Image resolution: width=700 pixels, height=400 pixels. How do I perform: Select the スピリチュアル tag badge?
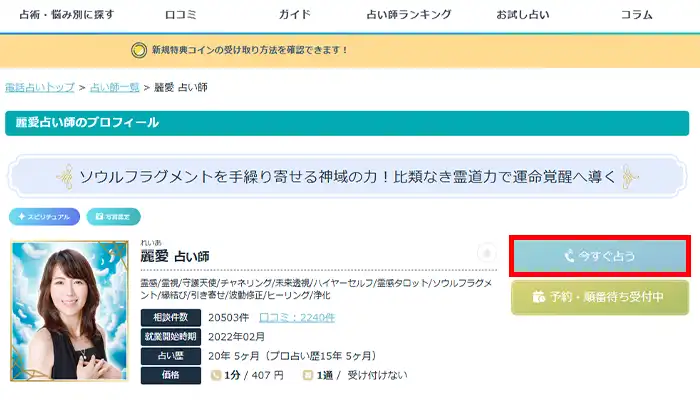pos(44,216)
